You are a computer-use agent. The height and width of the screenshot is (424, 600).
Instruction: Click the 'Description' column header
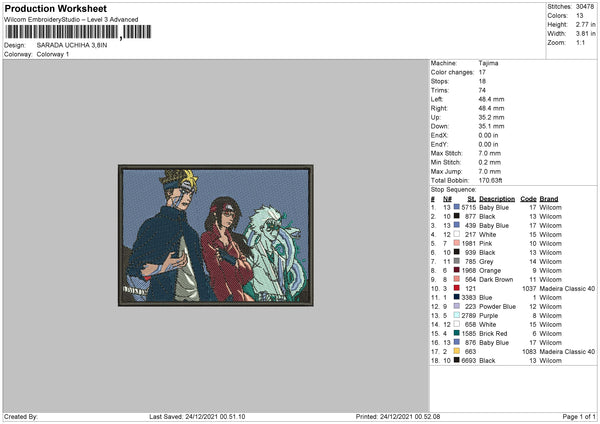tap(497, 199)
